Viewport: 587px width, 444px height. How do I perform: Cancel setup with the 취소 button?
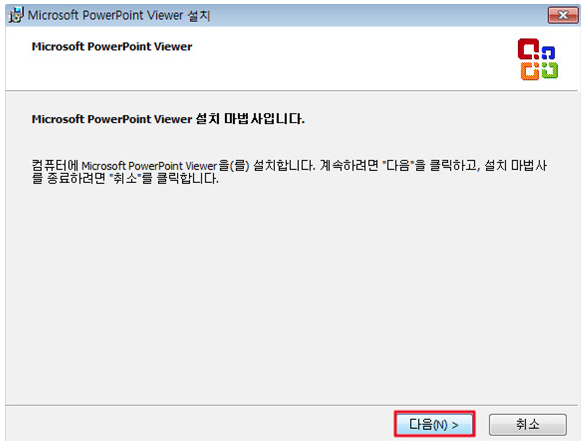(x=527, y=424)
